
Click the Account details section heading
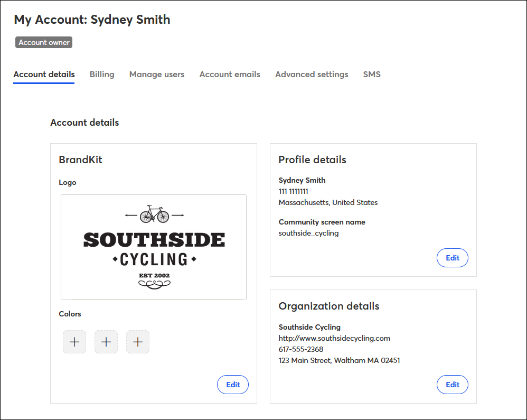tap(84, 123)
